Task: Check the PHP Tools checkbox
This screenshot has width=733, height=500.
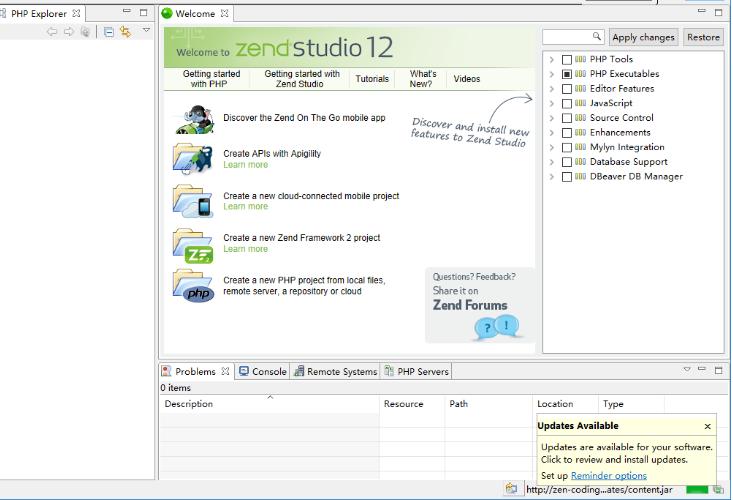Action: coord(567,60)
